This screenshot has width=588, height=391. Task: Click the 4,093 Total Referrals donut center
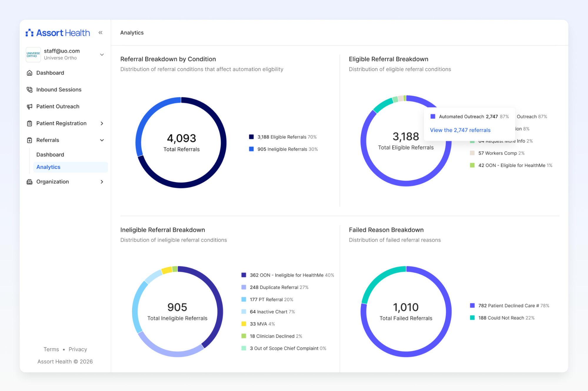click(x=181, y=143)
